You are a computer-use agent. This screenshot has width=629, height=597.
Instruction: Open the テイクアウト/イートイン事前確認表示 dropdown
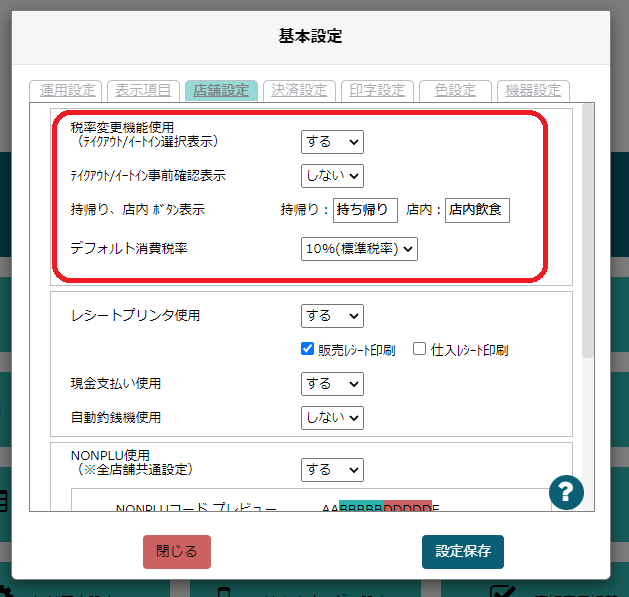point(332,176)
